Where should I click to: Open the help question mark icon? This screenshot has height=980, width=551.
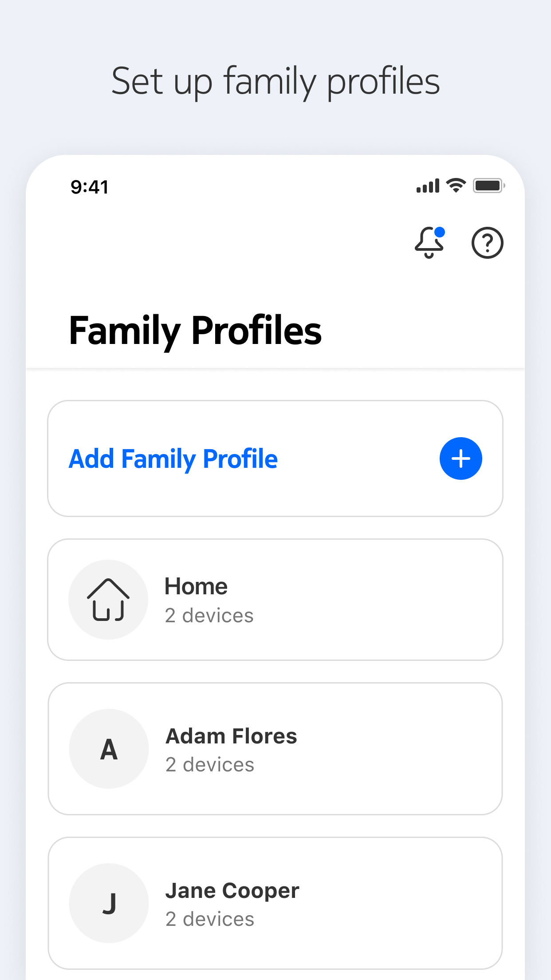487,243
